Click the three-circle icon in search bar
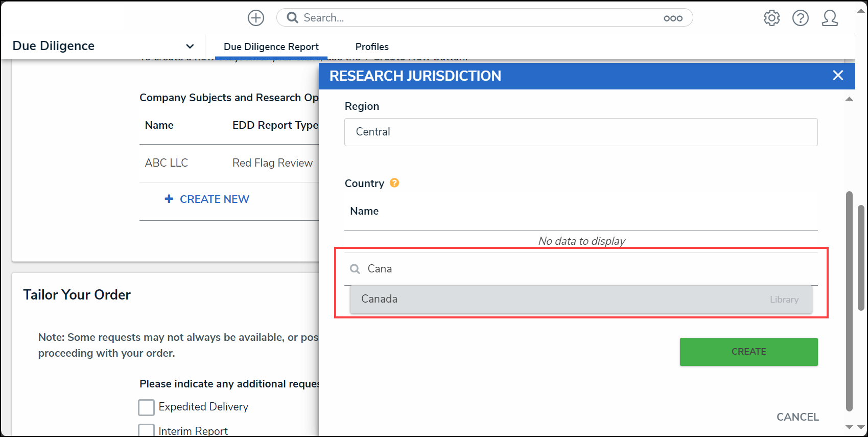868x437 pixels. click(x=673, y=18)
